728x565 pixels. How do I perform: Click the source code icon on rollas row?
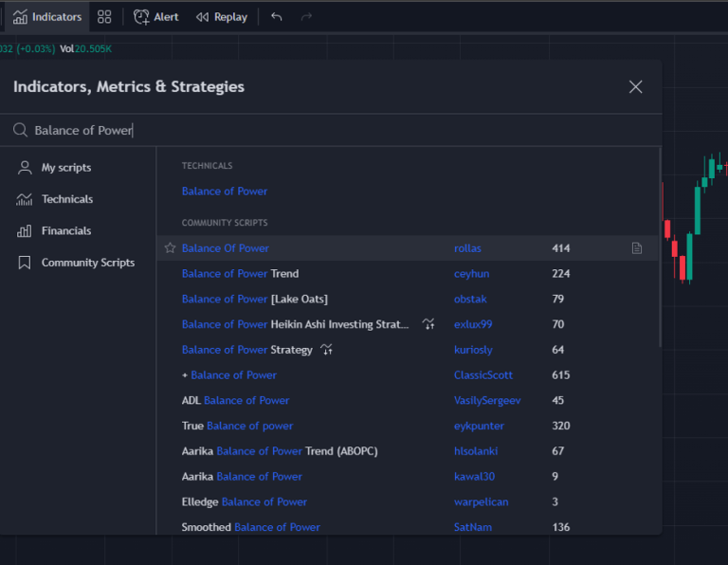637,248
